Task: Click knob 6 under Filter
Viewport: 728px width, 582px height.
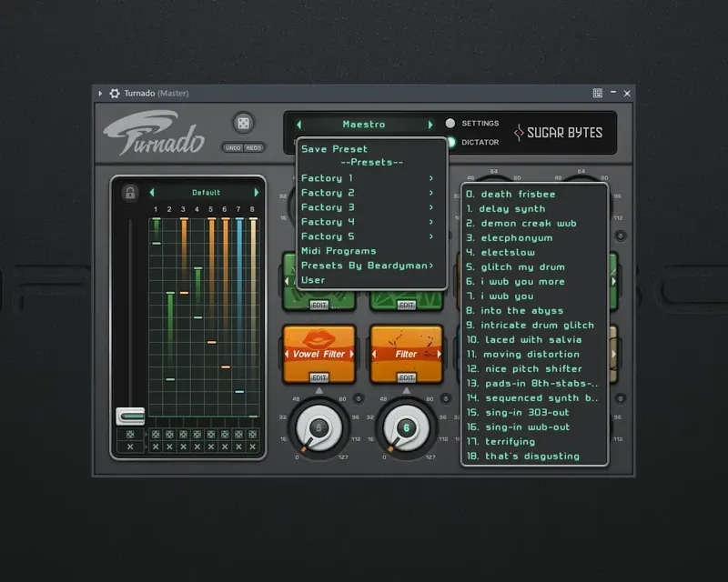Action: (406, 428)
